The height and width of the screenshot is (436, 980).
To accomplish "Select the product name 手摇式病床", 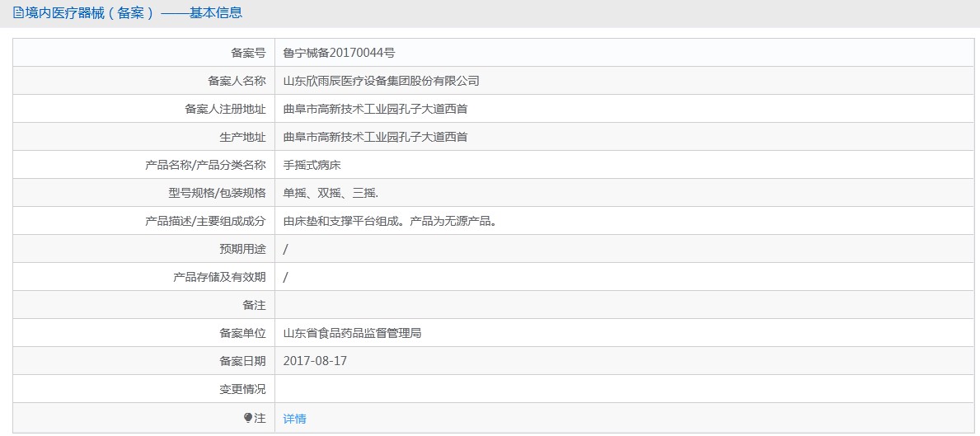I will tap(312, 165).
